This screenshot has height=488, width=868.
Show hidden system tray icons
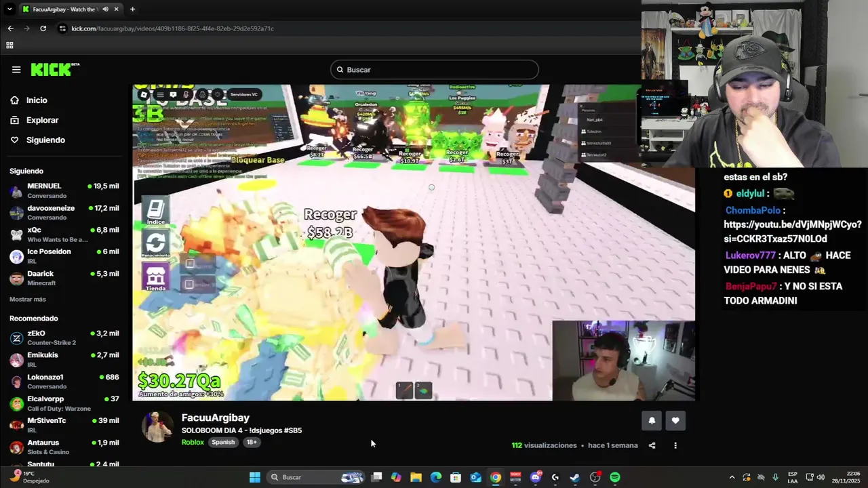tap(732, 477)
